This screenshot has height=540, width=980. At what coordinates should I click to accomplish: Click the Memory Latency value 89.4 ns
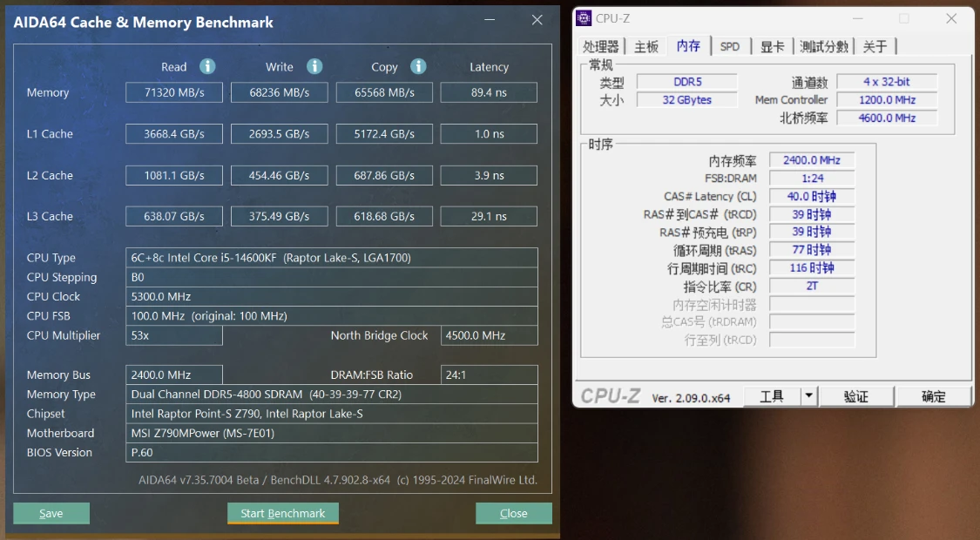coord(489,92)
